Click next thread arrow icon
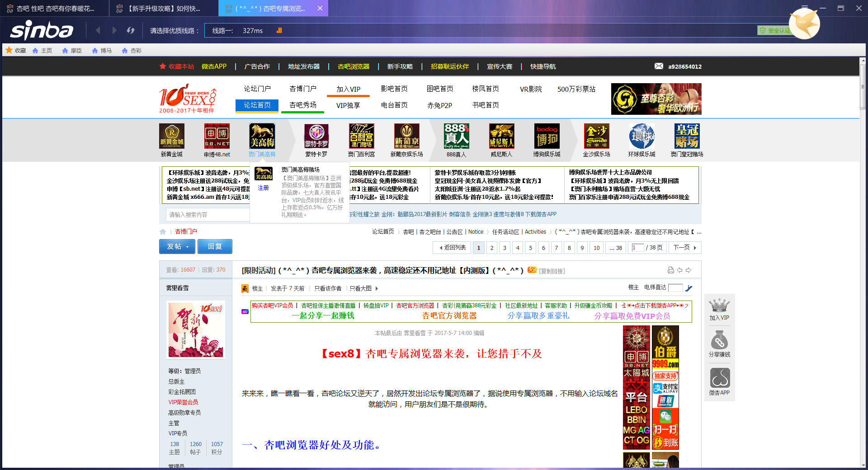Viewport: 868px width, 470px height. (689, 270)
